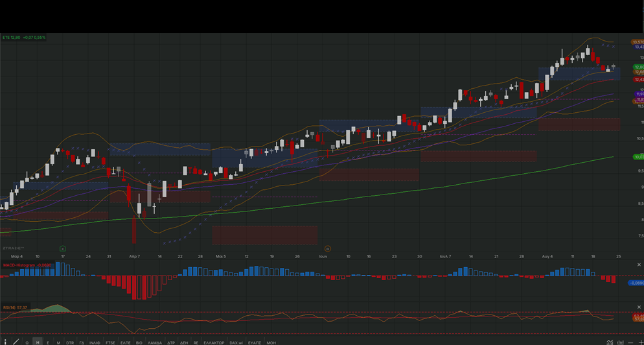644x345 pixels.
Task: Click the green E event marker
Action: pyautogui.click(x=62, y=248)
